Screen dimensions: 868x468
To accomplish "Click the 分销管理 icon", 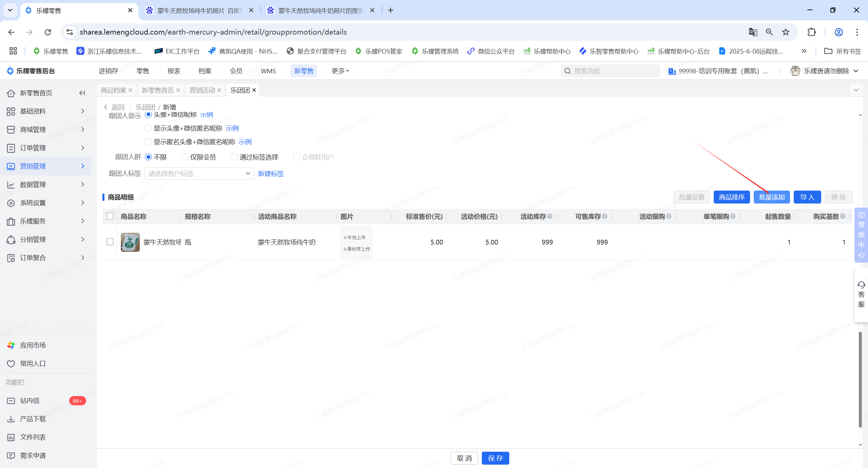I will [x=11, y=239].
